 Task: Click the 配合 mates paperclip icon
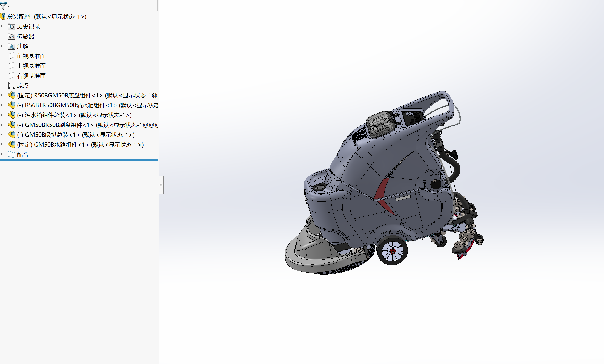11,155
